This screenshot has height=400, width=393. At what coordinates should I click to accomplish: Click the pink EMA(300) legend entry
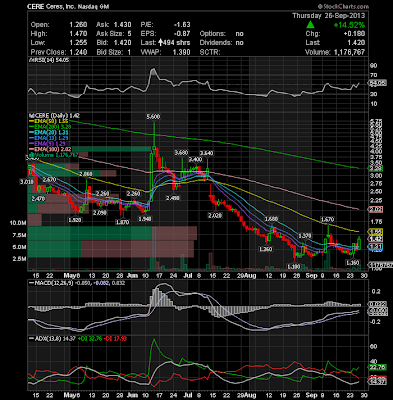[x=50, y=149]
